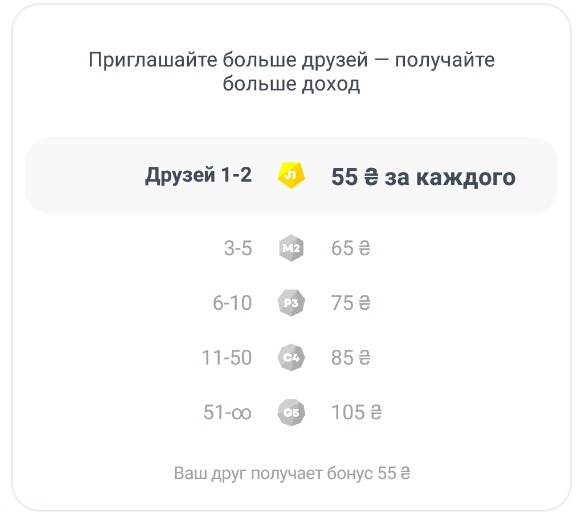Viewport: 580px width, 515px height.
Task: Click 'больше доход' heading line
Action: (x=291, y=84)
